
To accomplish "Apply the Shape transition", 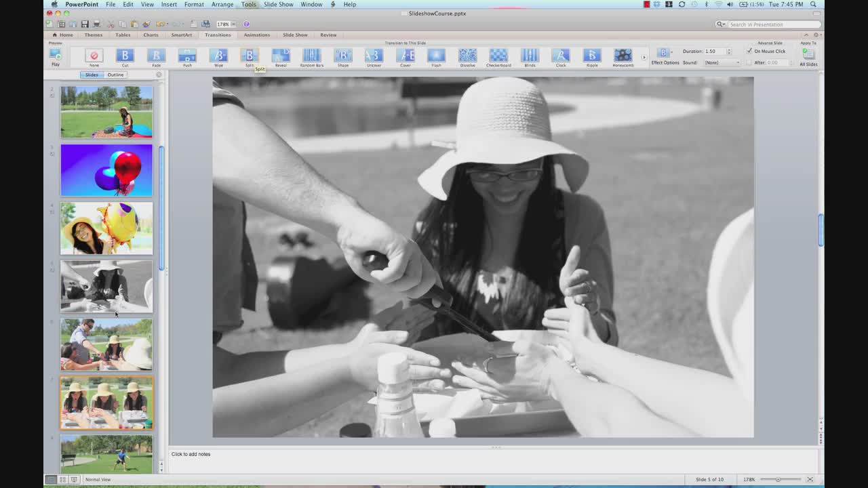I will tap(343, 58).
